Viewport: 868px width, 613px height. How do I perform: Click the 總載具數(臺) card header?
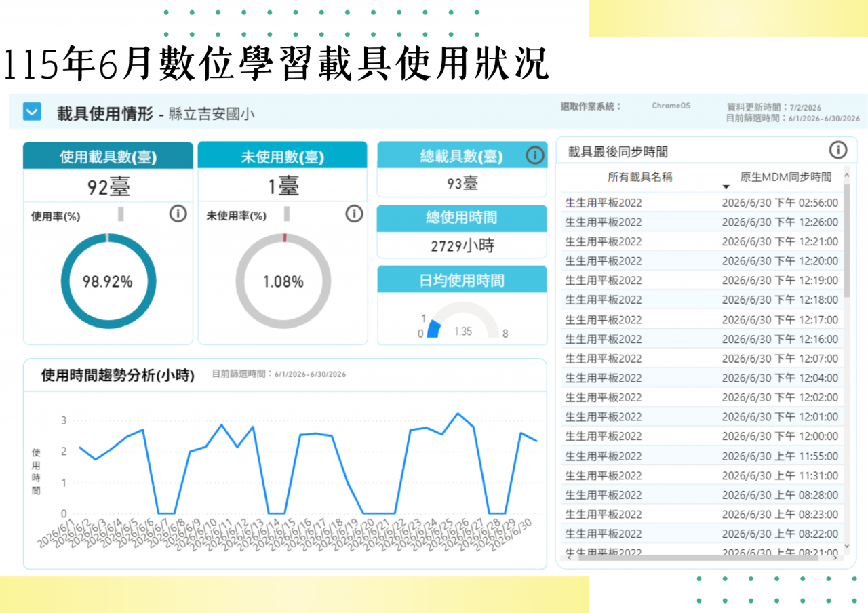(462, 157)
